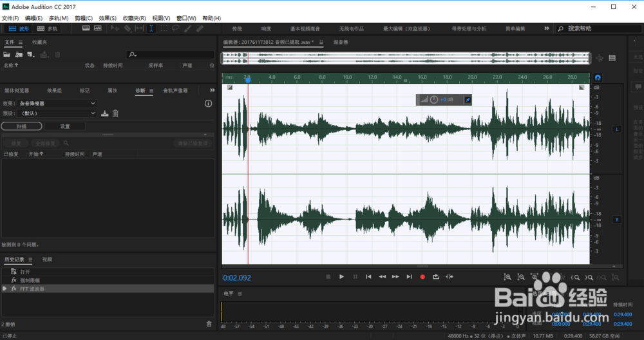
Task: Open the Effect dropdown for noise reducer
Action: click(x=57, y=104)
